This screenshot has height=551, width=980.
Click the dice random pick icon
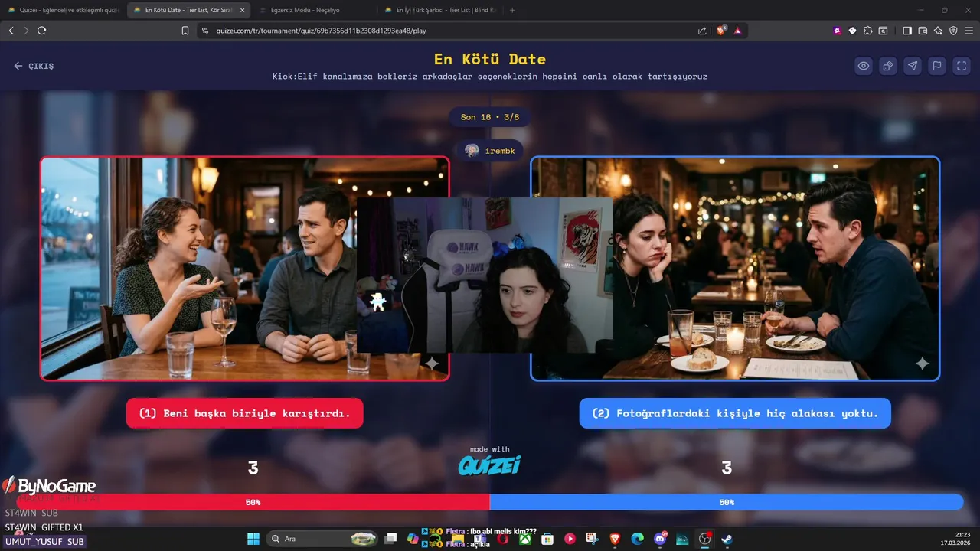coord(888,66)
